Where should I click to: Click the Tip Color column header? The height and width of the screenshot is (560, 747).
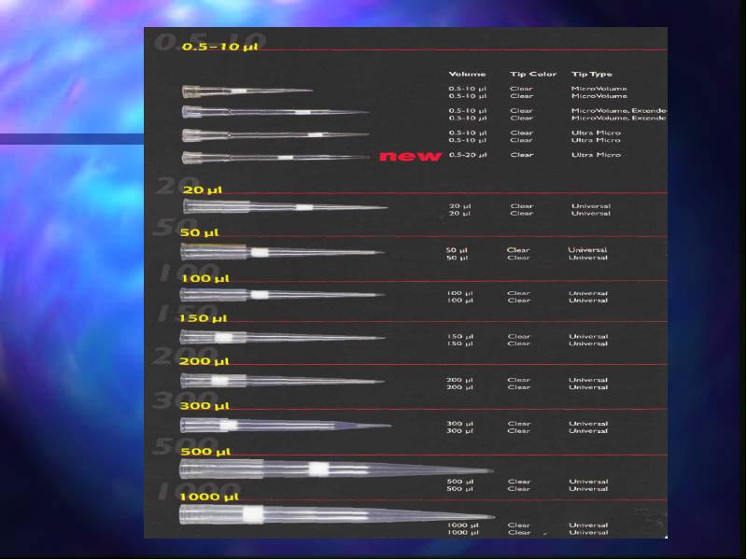point(533,74)
